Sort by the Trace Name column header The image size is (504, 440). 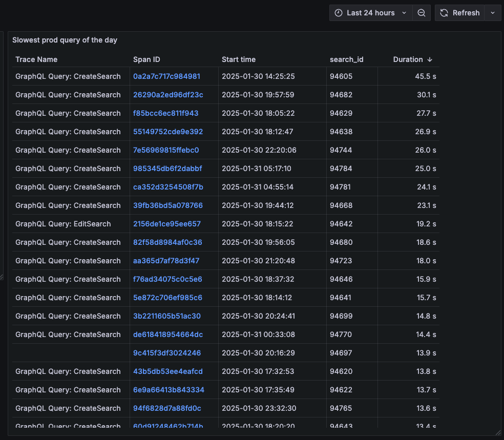36,59
